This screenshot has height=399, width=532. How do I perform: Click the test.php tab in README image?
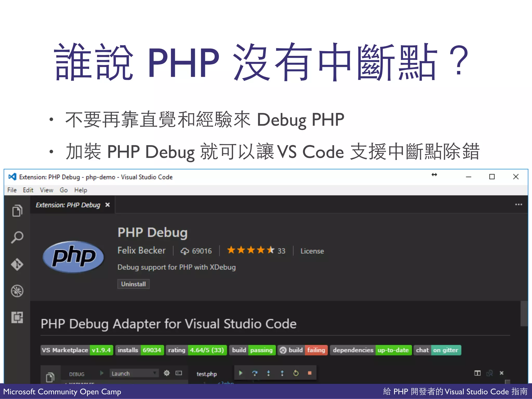(207, 374)
